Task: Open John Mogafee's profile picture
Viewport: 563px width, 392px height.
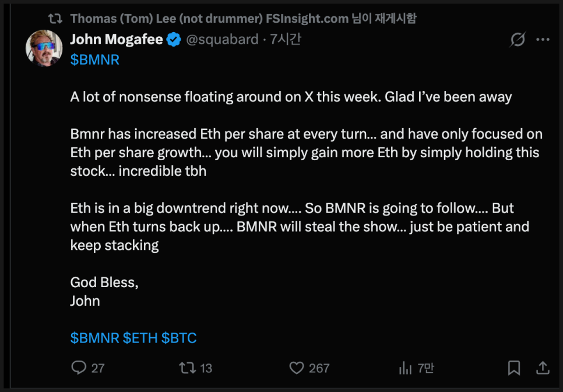Action: pyautogui.click(x=44, y=48)
